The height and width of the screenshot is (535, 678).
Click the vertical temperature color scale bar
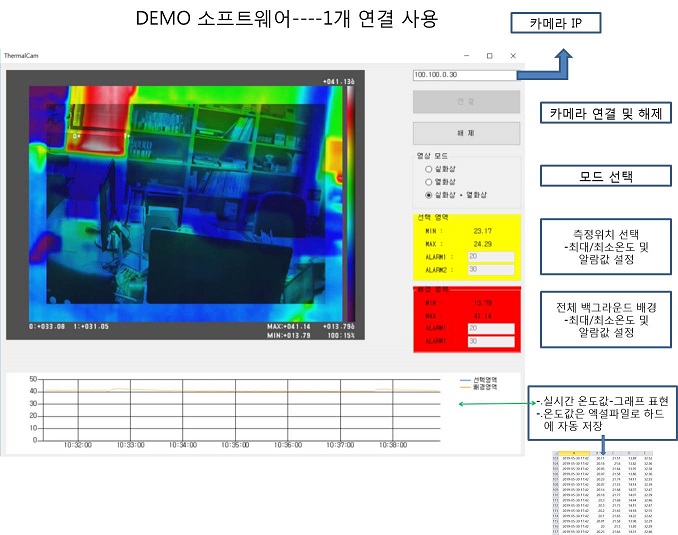(x=350, y=203)
